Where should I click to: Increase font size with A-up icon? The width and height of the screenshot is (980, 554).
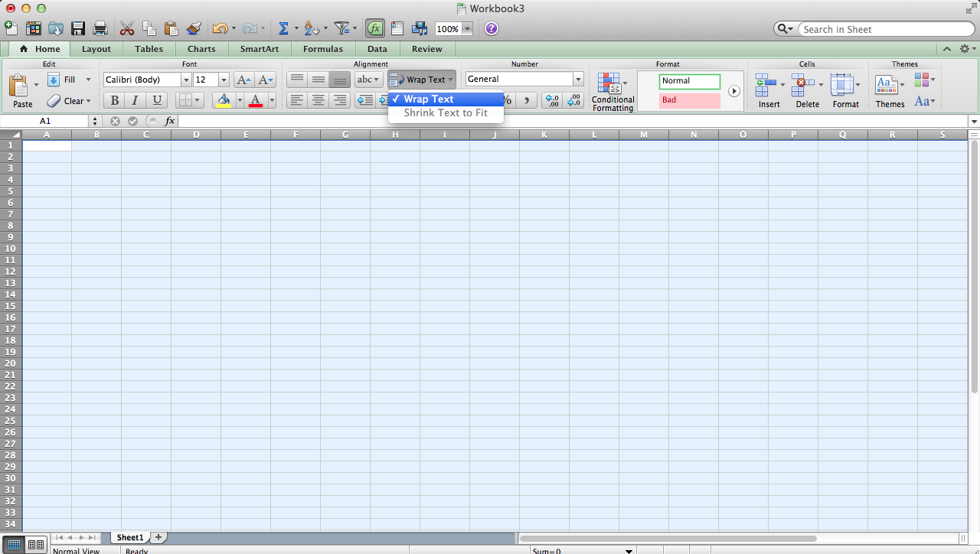point(243,80)
